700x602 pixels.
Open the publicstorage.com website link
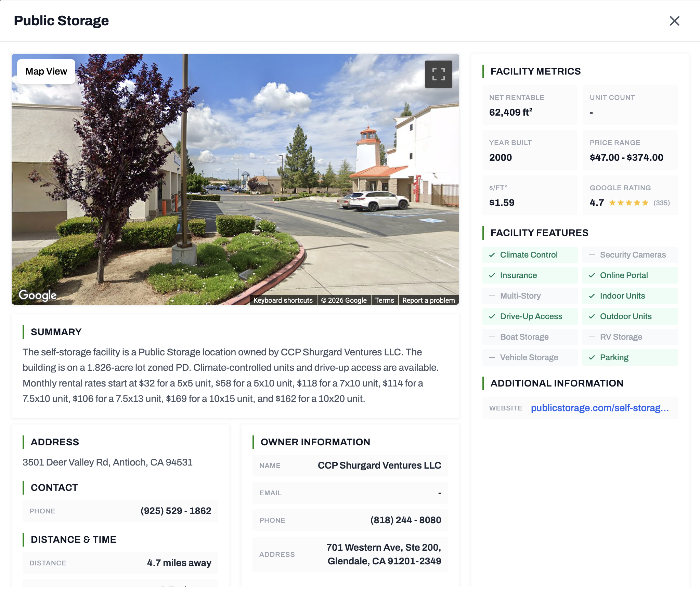pos(599,408)
